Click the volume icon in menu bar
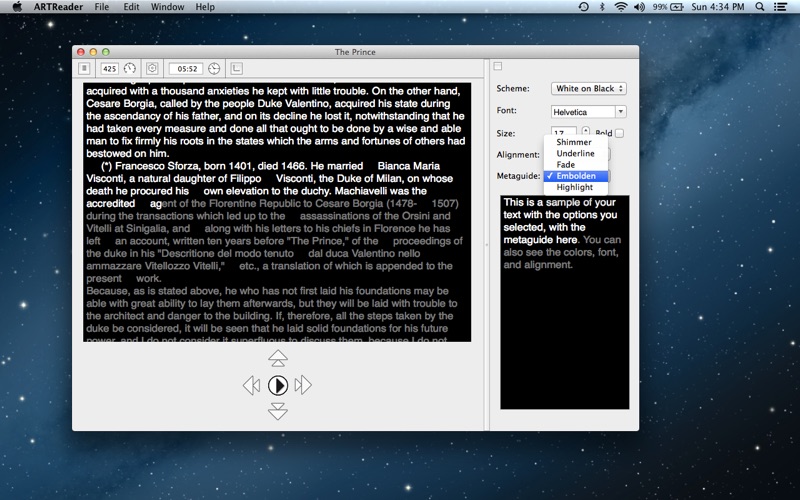 click(x=639, y=7)
